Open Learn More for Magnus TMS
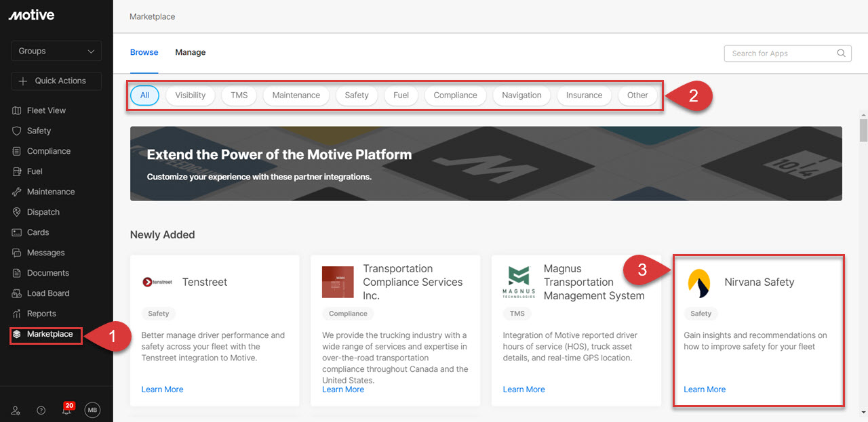 point(524,389)
